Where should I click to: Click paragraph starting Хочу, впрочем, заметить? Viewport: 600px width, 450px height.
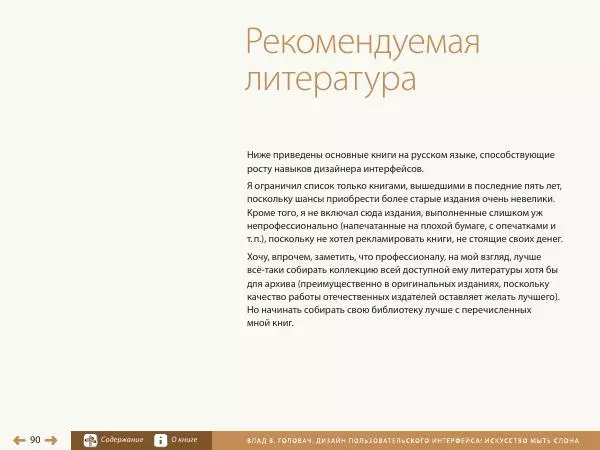coord(403,290)
